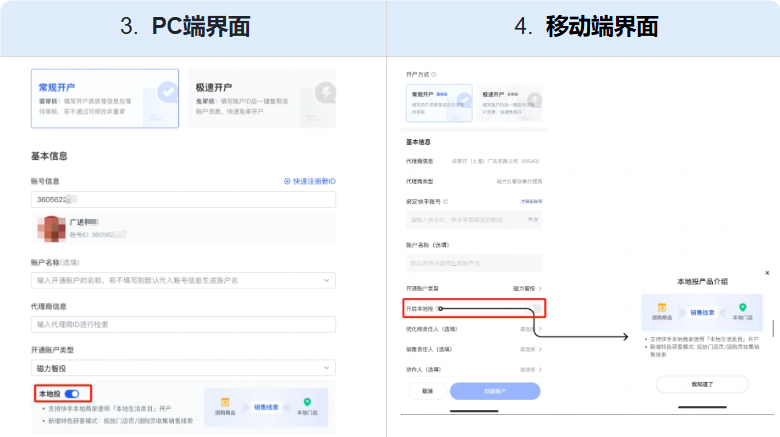Toggle 开启本地投 switch in mobile form
The width and height of the screenshot is (780, 437).
click(x=535, y=309)
